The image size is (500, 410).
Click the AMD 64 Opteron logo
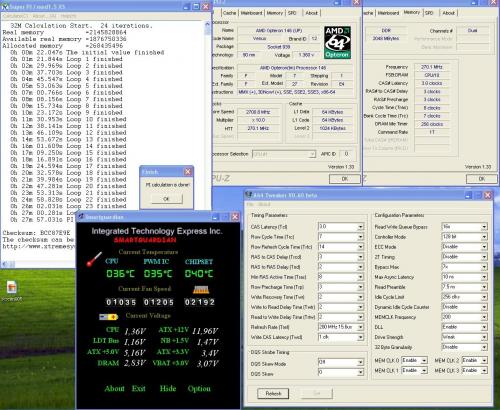pyautogui.click(x=337, y=42)
